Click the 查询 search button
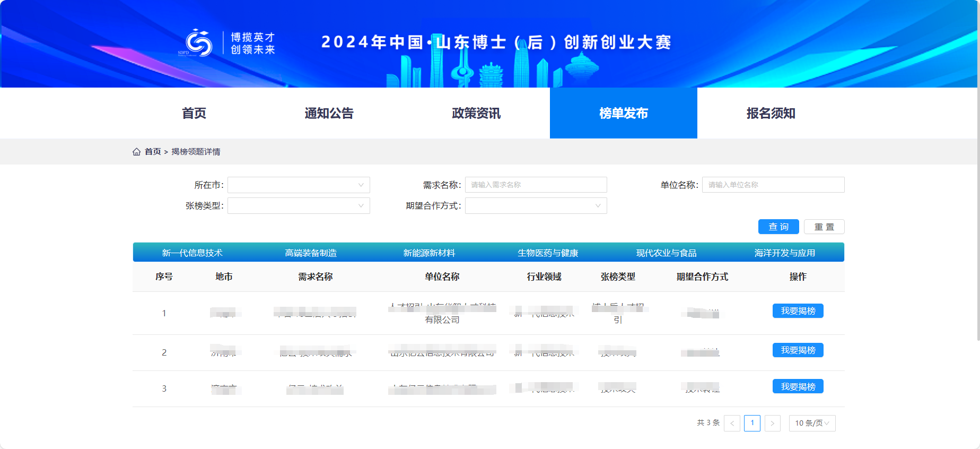Image resolution: width=980 pixels, height=449 pixels. 778,227
